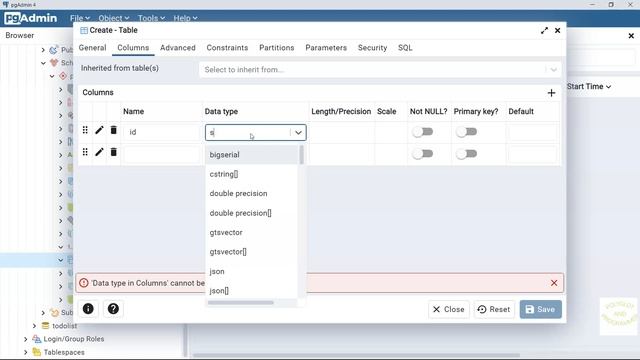Close the Create - Table dialog
Screen dimensions: 640x360
[558, 31]
